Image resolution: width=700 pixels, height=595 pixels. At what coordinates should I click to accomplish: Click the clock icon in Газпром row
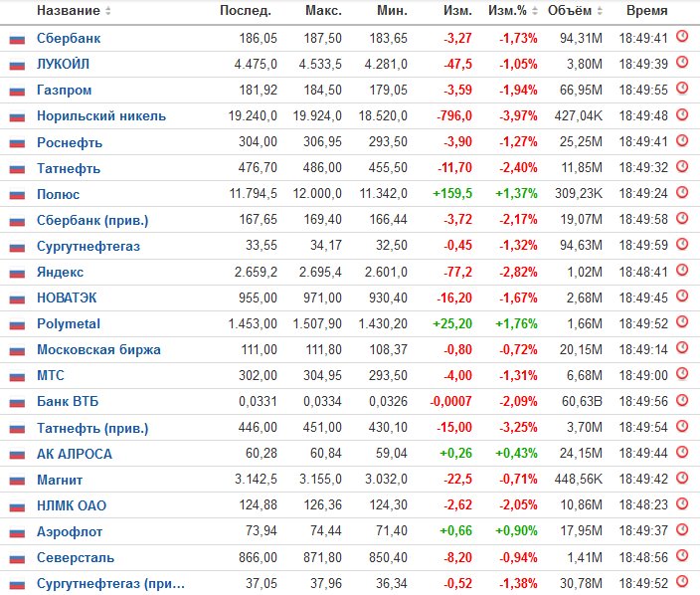[x=682, y=88]
